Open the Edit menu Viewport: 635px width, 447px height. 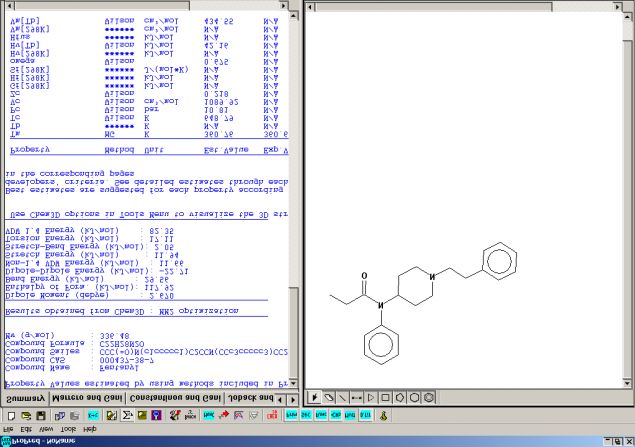pos(26,429)
